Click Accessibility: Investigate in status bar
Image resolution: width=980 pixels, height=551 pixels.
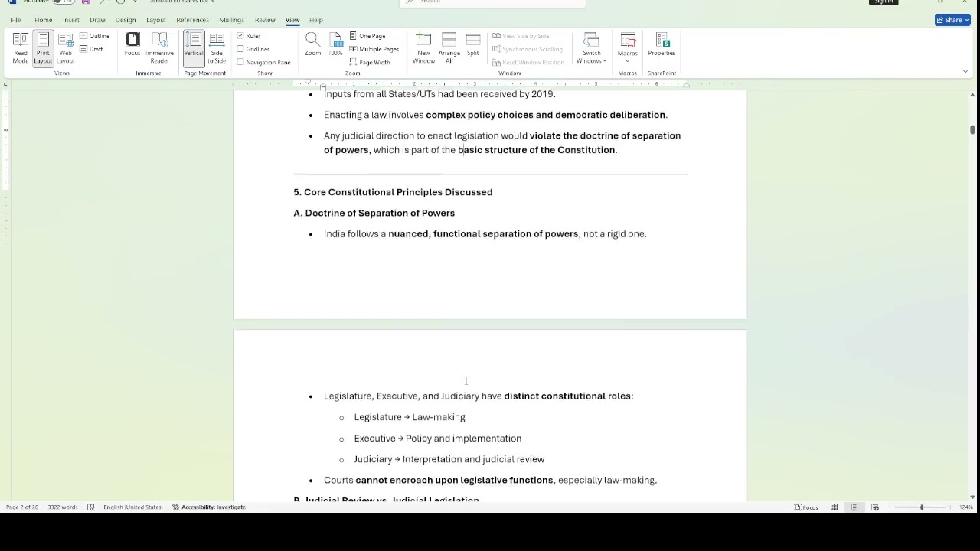click(209, 507)
